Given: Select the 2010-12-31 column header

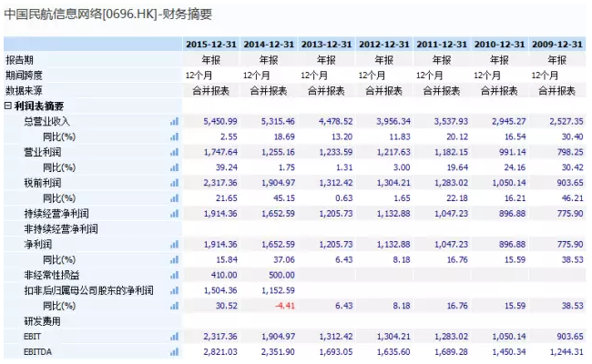Looking at the screenshot, I should [x=500, y=45].
